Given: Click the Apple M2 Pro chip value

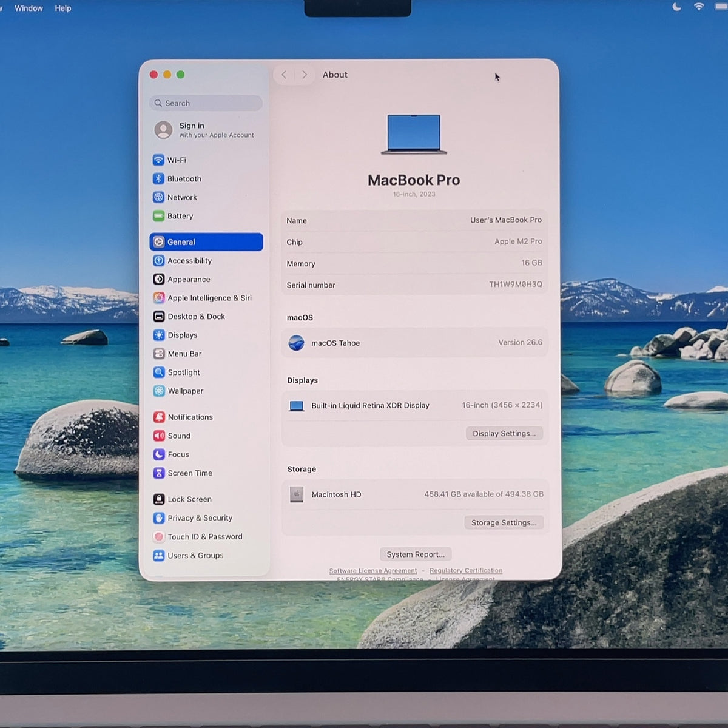Looking at the screenshot, I should (x=518, y=241).
